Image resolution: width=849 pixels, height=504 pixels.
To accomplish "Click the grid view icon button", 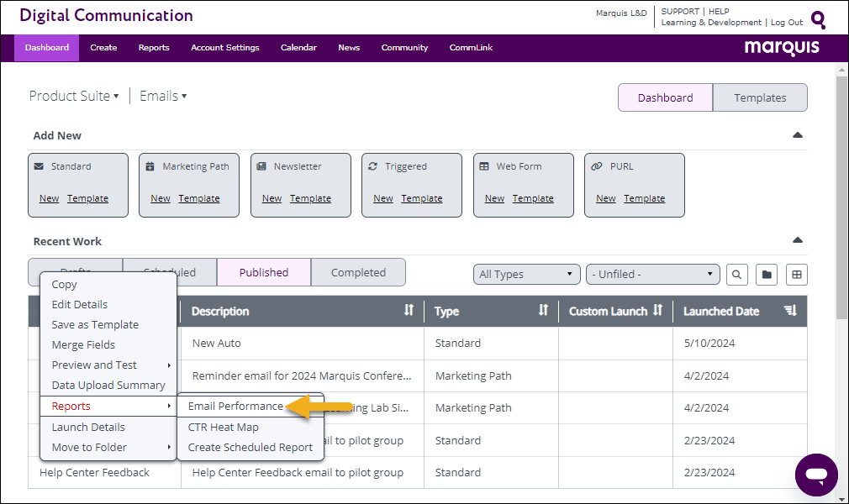I will tap(797, 275).
